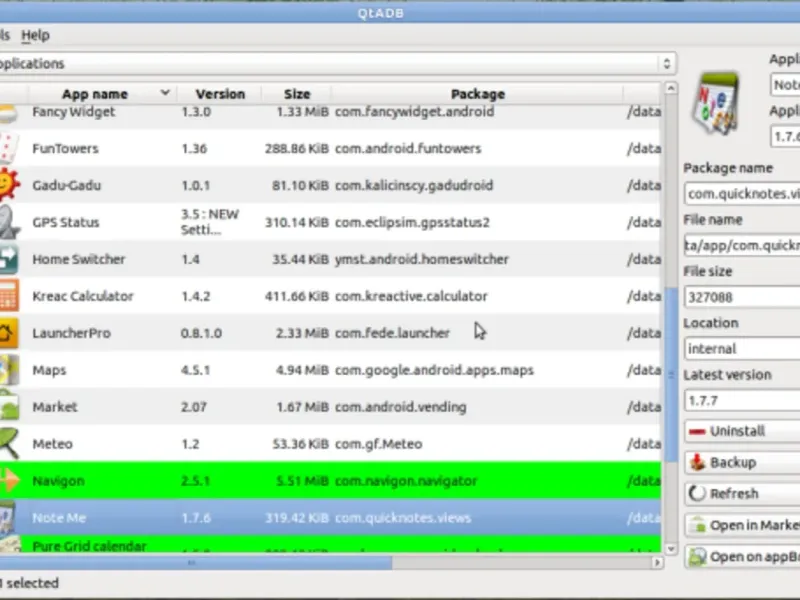Image resolution: width=800 pixels, height=600 pixels.
Task: Click the circular Refresh icon
Action: click(697, 493)
